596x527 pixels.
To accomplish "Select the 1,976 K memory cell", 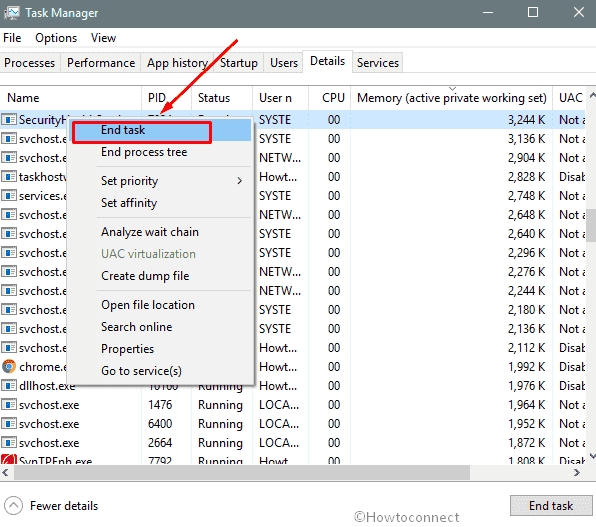I will click(x=526, y=386).
